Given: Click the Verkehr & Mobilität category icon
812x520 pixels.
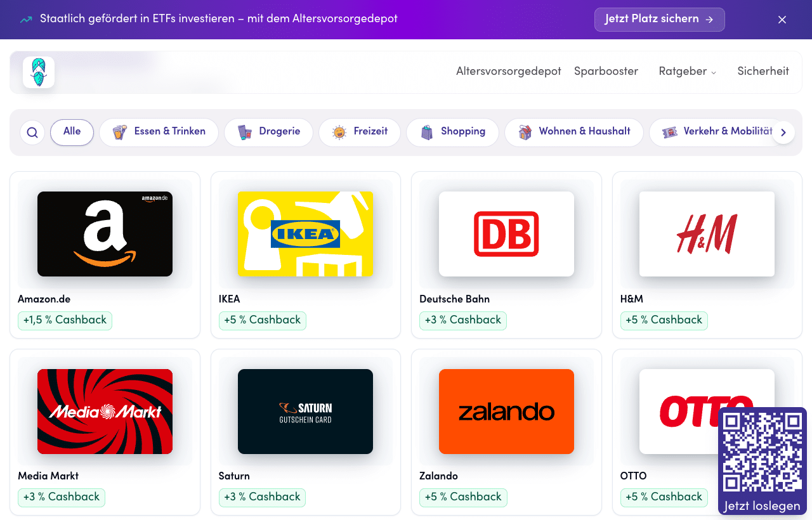Looking at the screenshot, I should click(669, 132).
